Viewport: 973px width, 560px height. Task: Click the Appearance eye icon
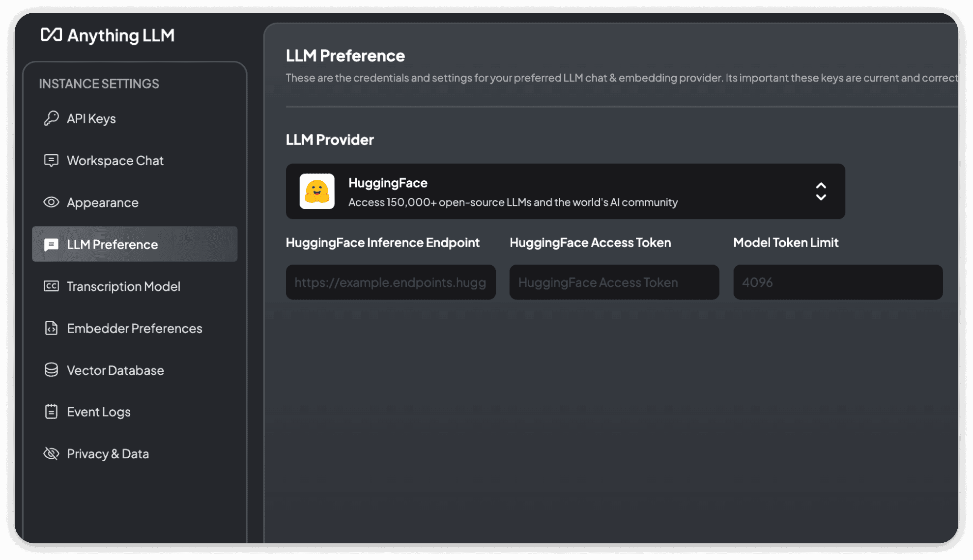tap(51, 202)
